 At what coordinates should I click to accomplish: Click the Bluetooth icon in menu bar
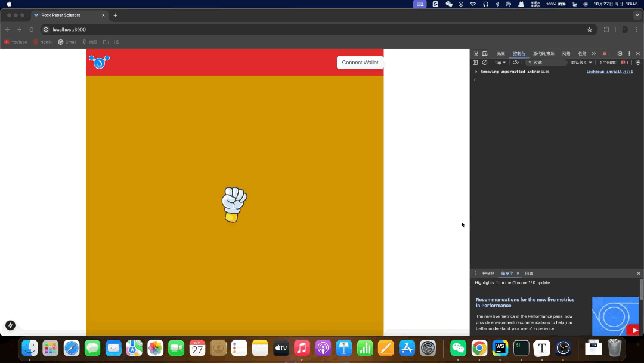(x=497, y=4)
